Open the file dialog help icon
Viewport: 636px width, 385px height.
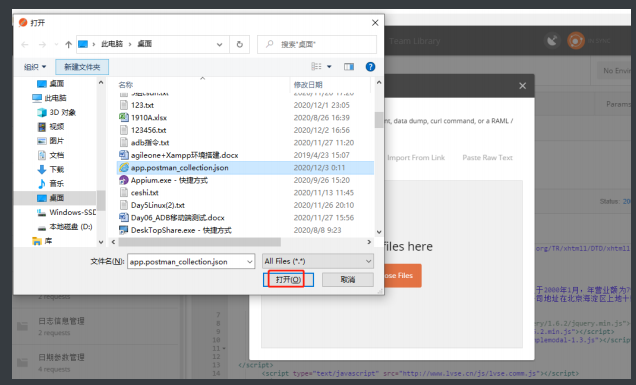(370, 67)
